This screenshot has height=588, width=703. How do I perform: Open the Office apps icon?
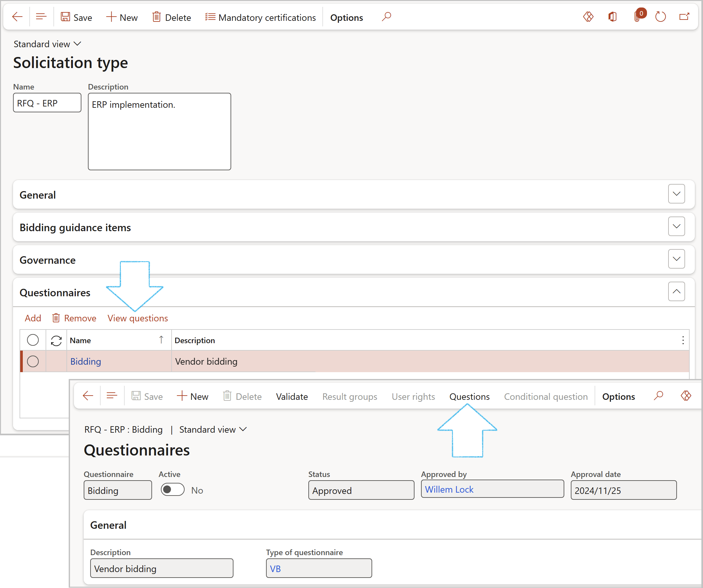point(612,17)
